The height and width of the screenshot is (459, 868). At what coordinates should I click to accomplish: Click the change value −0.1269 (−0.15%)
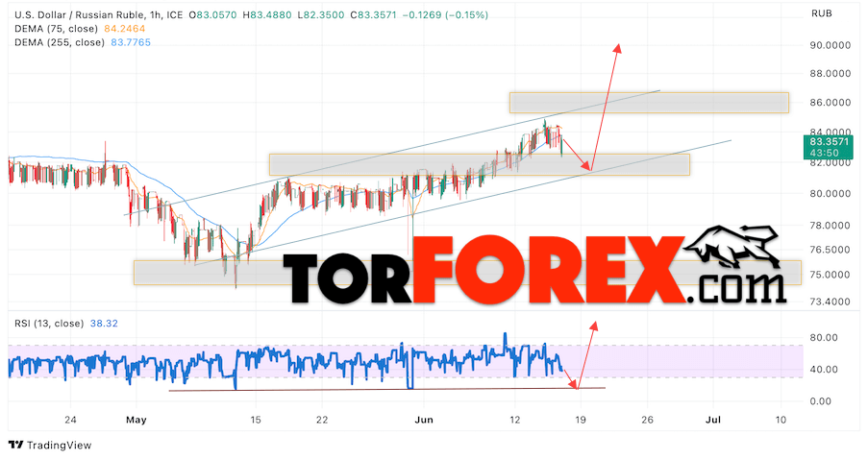445,15
